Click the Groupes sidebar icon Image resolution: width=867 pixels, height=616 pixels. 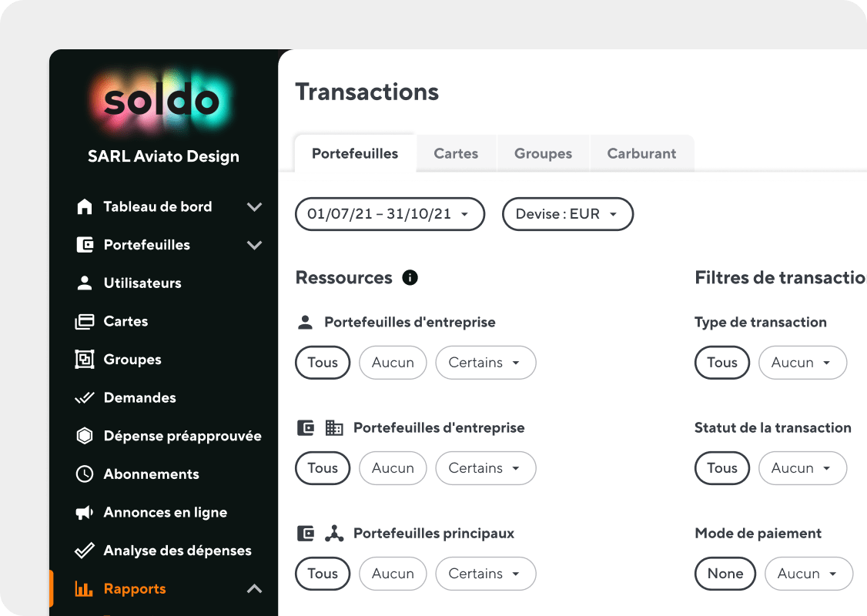85,360
